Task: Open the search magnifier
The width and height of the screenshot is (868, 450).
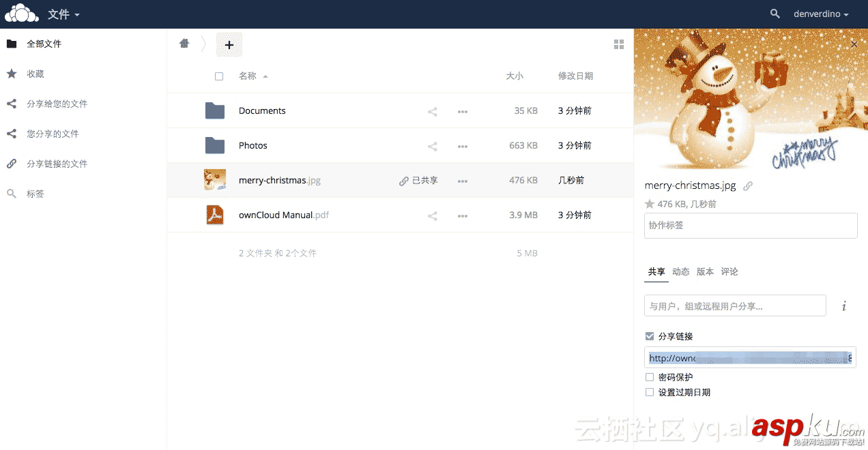Action: (775, 14)
